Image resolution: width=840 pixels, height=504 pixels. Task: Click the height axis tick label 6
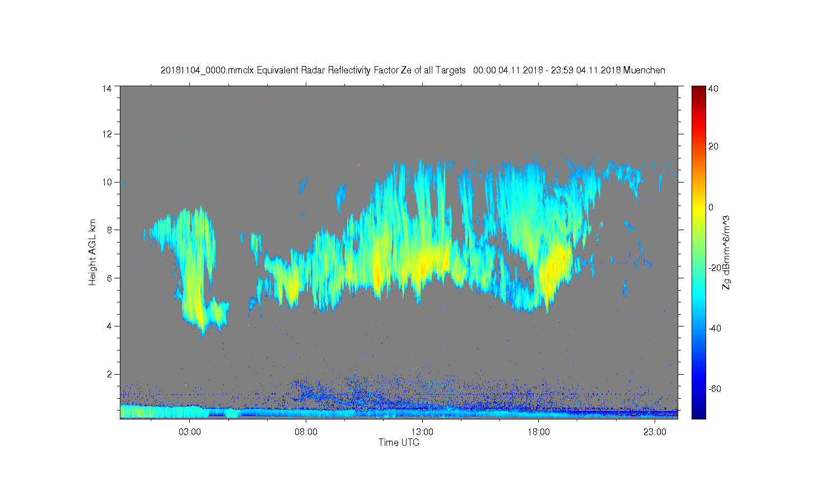(109, 278)
